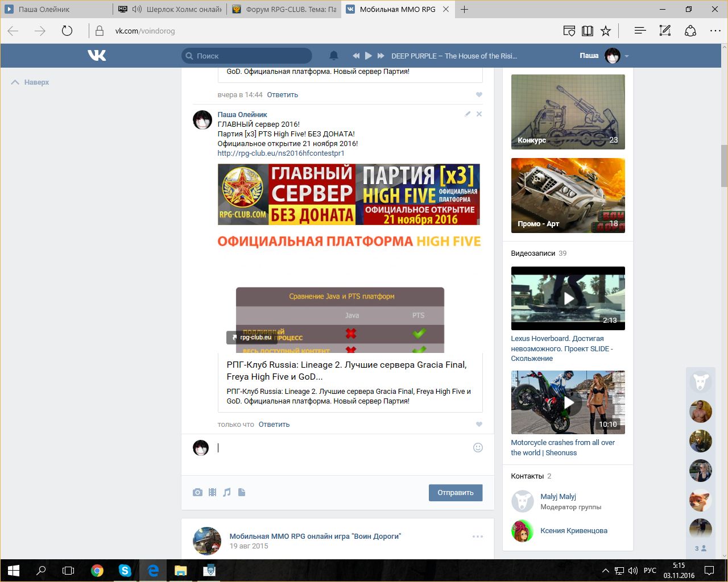Screen dimensions: 728x582
Task: Open the Edge Hub icon
Action: 640,31
